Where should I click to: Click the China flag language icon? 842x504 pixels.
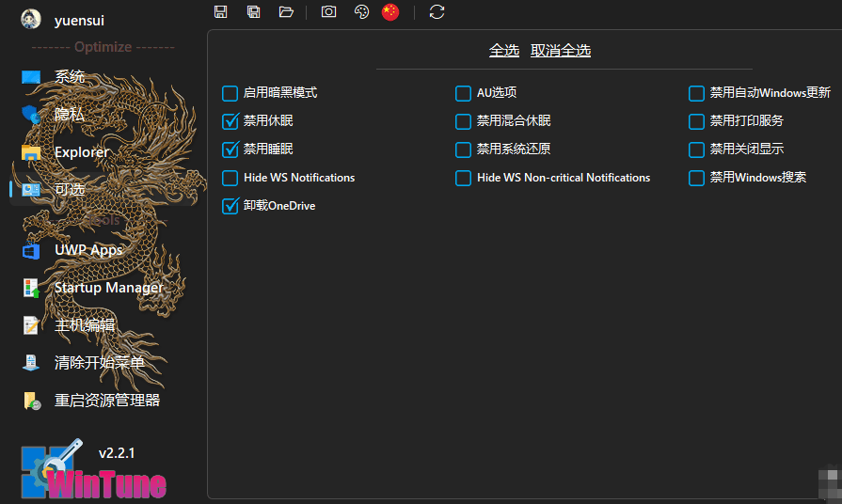390,12
